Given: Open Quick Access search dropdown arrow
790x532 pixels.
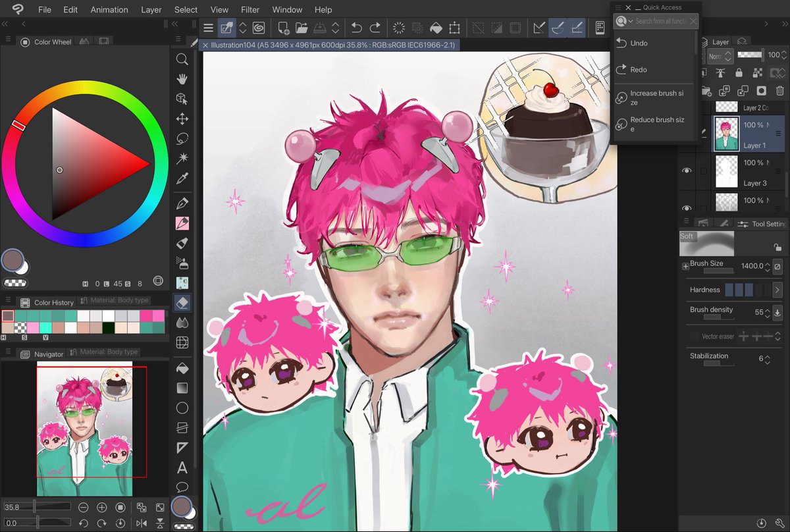Looking at the screenshot, I should point(631,22).
